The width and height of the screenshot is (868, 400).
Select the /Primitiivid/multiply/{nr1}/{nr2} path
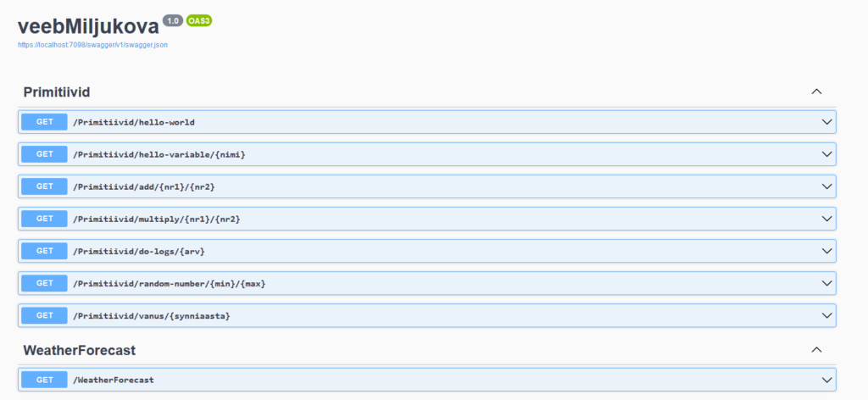tap(157, 219)
